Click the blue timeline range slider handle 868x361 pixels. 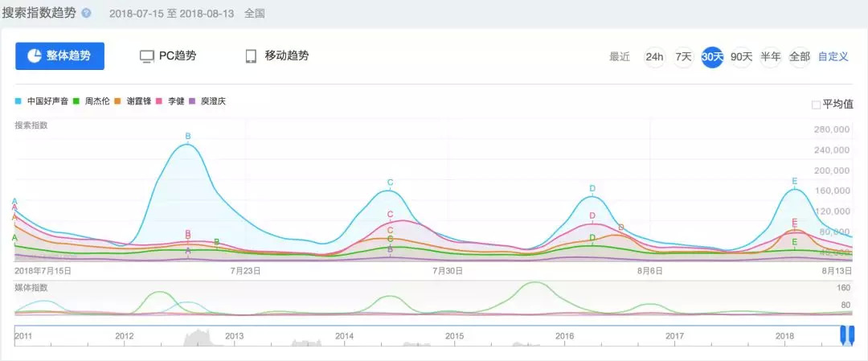[x=846, y=334]
